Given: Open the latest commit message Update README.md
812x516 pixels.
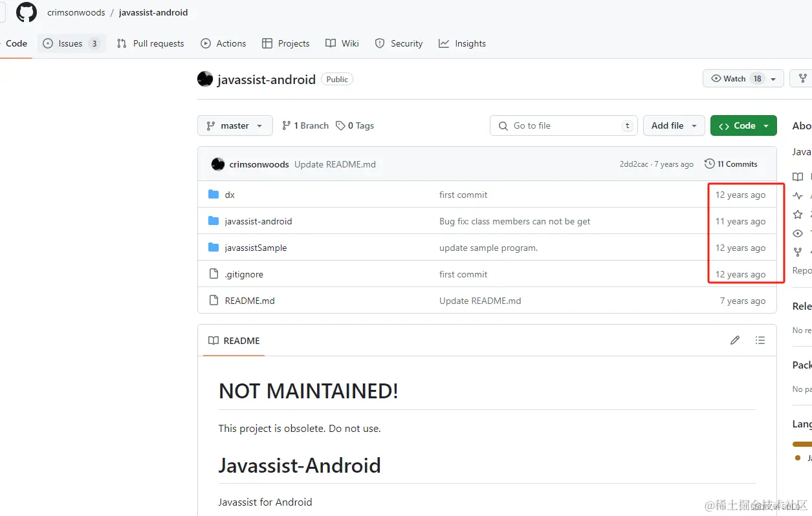Looking at the screenshot, I should tap(335, 164).
